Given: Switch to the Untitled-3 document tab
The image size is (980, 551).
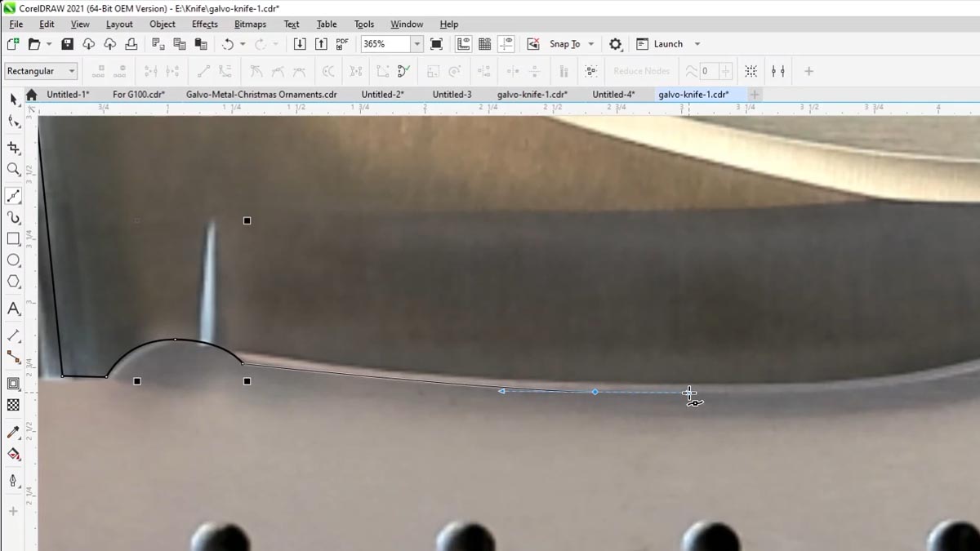Looking at the screenshot, I should [452, 95].
